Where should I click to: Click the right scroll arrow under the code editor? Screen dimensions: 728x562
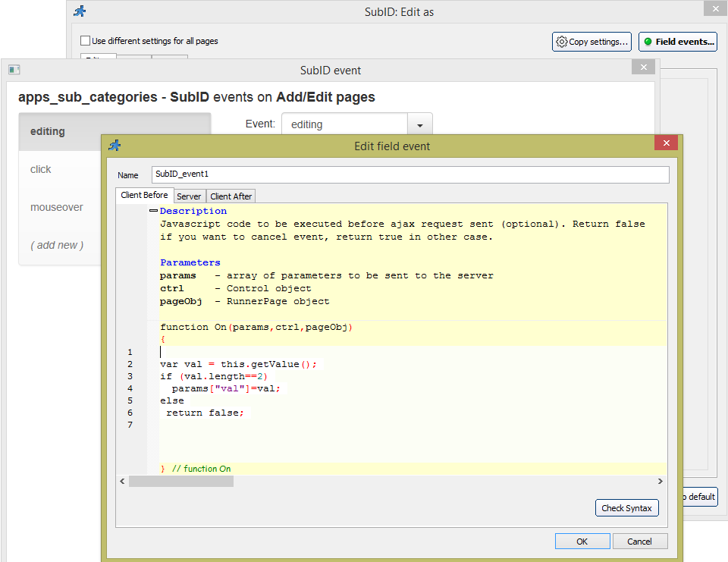pos(659,481)
